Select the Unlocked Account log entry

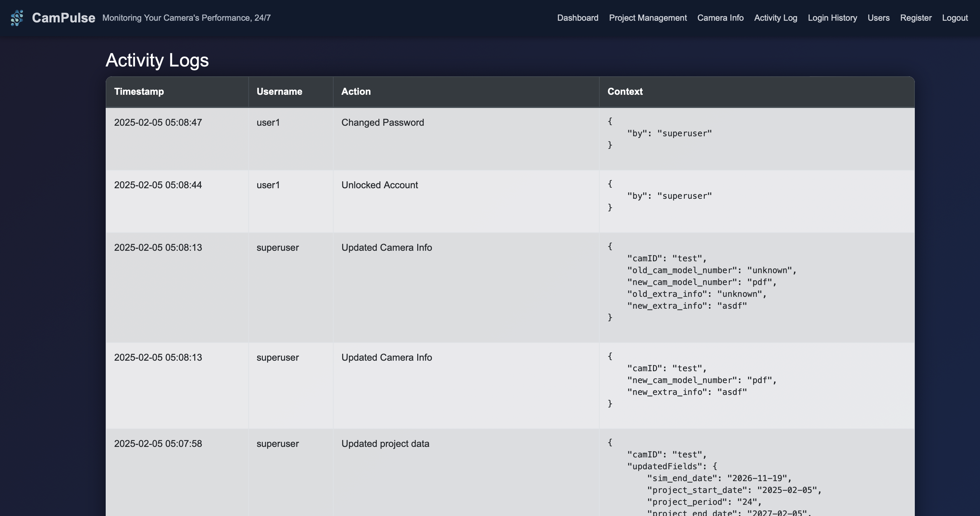tap(379, 185)
